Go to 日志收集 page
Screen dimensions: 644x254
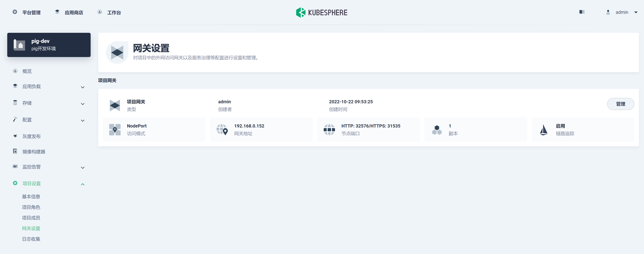[x=31, y=239]
